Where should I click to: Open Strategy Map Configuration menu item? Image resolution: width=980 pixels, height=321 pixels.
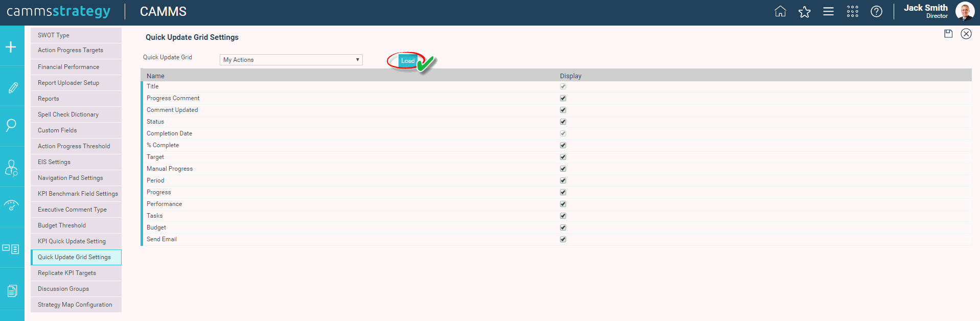(76, 305)
